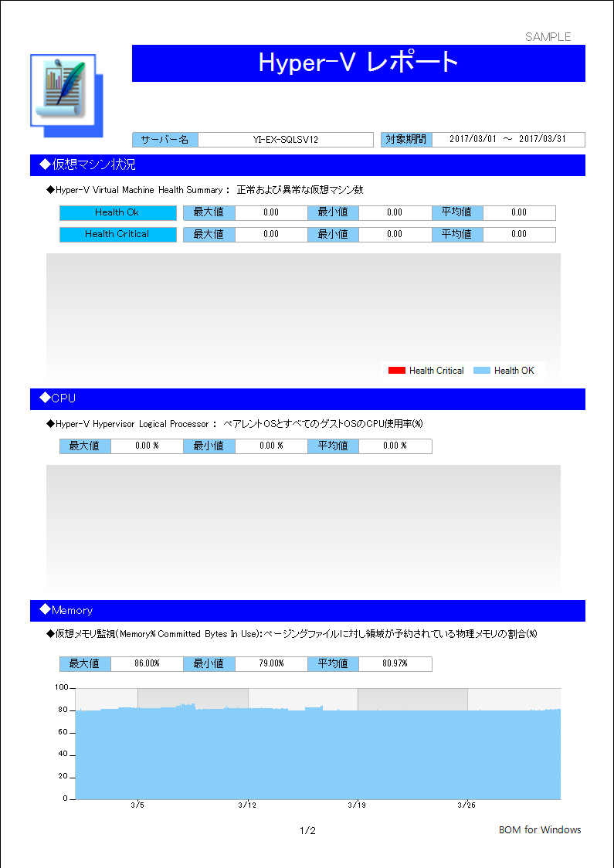This screenshot has height=868, width=614.
Task: Click the 平均値 value 0.00 in Health Critical row
Action: [x=519, y=234]
